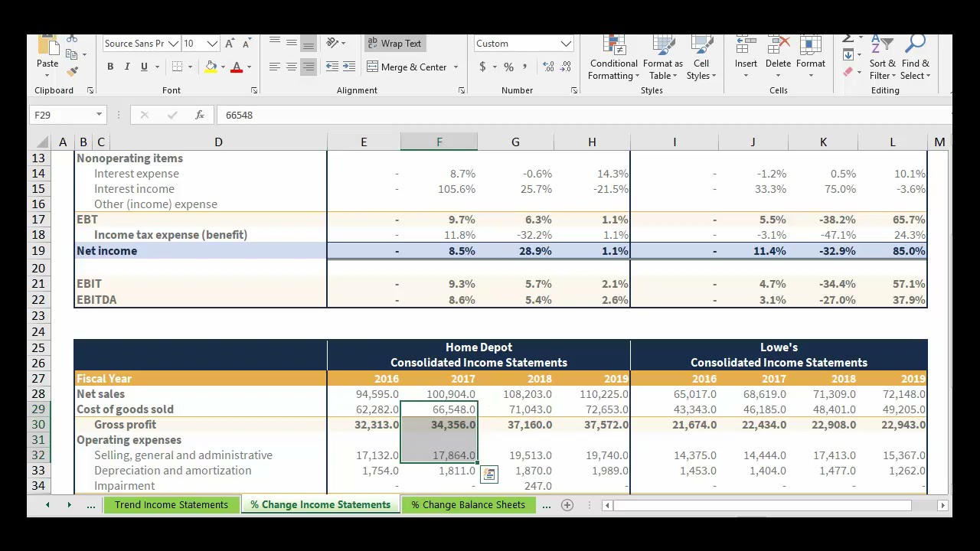Open the Source Sans Pro font dropdown
This screenshot has height=551, width=980.
173,44
